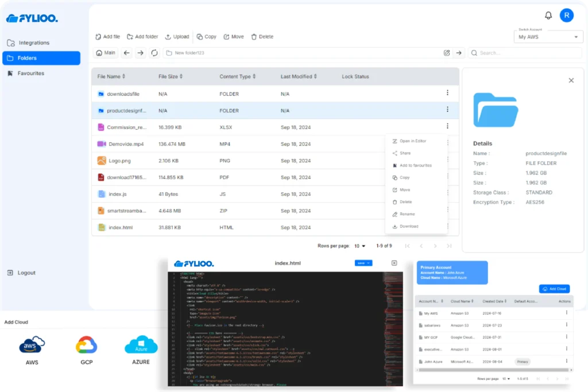Choose Rename from the context menu

click(x=407, y=214)
